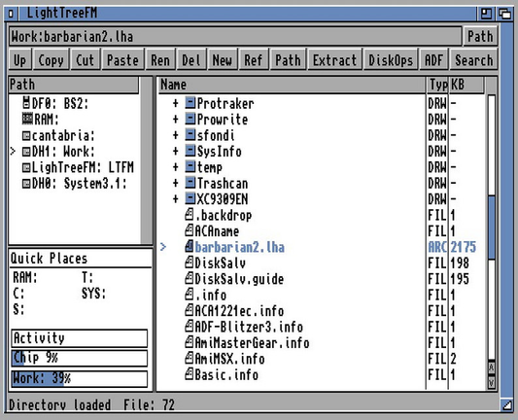Image resolution: width=518 pixels, height=420 pixels.
Task: Click the DH0: System3.1: drive icon
Action: (26, 184)
